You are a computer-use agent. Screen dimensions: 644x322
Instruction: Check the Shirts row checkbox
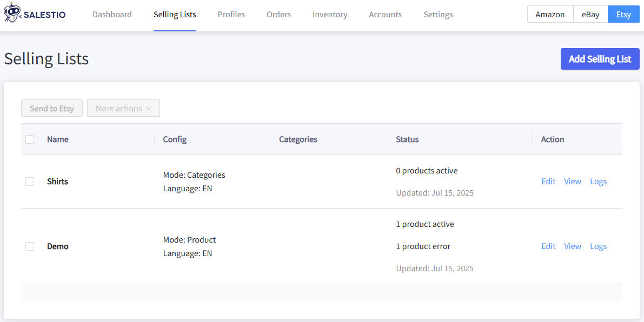[30, 182]
